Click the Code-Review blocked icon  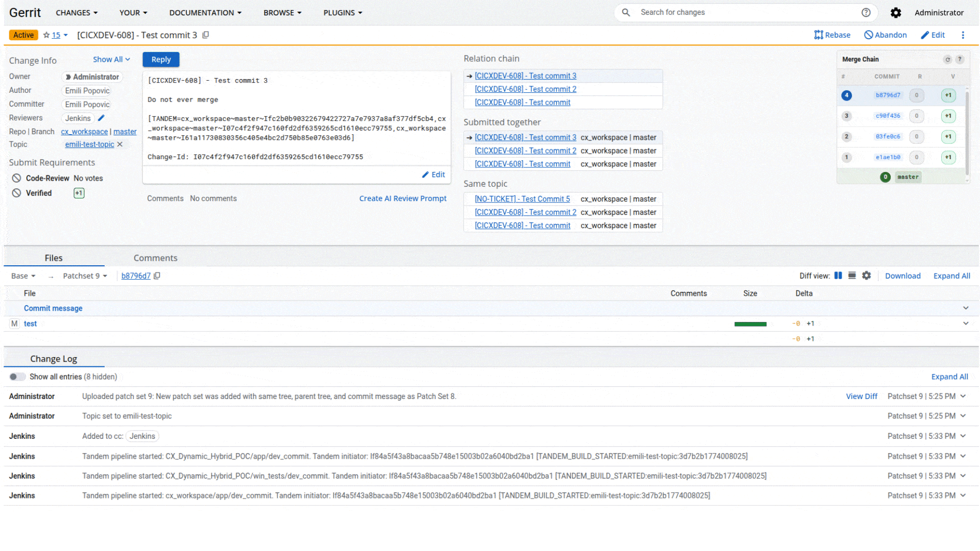pos(16,178)
